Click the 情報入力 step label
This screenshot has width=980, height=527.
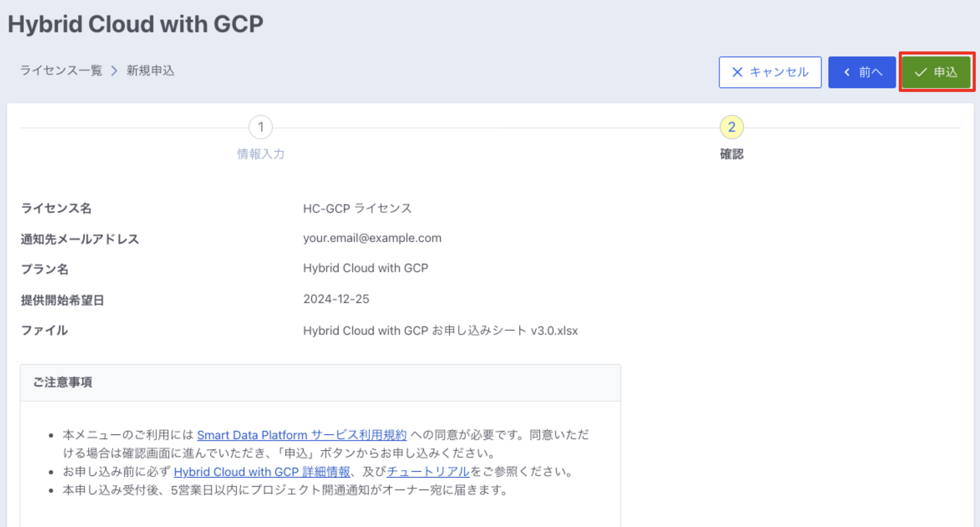click(261, 154)
